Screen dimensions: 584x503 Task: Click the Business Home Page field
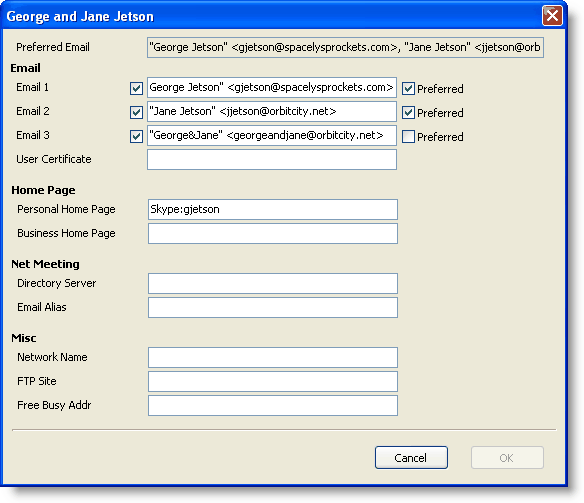click(273, 233)
